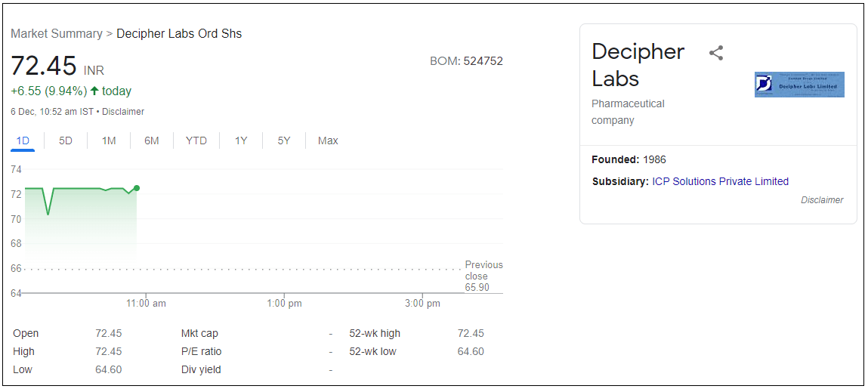This screenshot has width=868, height=389.
Task: Click the Div yield label
Action: click(x=201, y=369)
